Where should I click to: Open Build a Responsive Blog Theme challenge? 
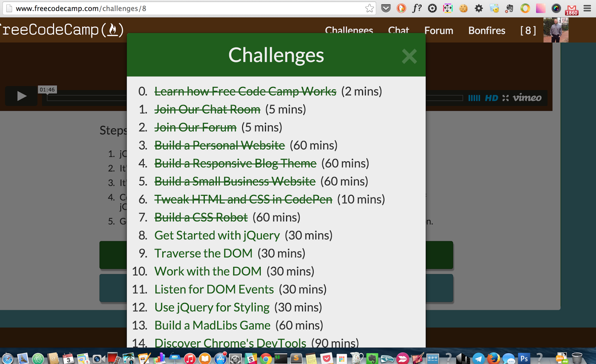[235, 163]
